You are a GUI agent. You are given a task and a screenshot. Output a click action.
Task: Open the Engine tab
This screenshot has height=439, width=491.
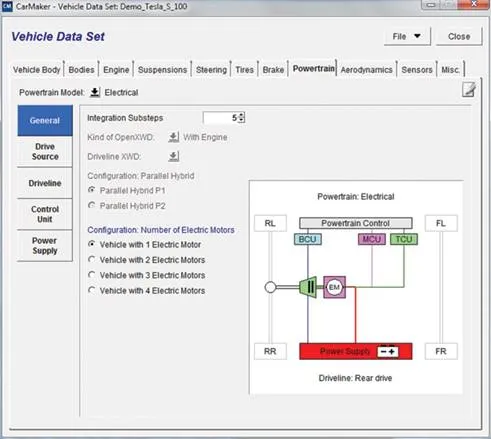pos(116,70)
